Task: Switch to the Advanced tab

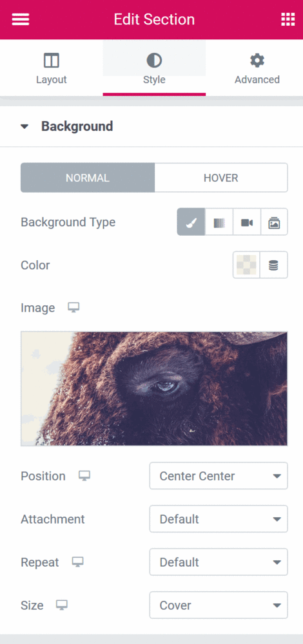Action: click(x=257, y=68)
